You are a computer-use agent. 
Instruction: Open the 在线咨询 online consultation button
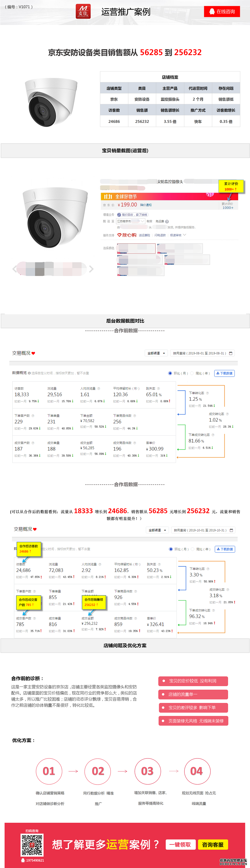(222, 11)
